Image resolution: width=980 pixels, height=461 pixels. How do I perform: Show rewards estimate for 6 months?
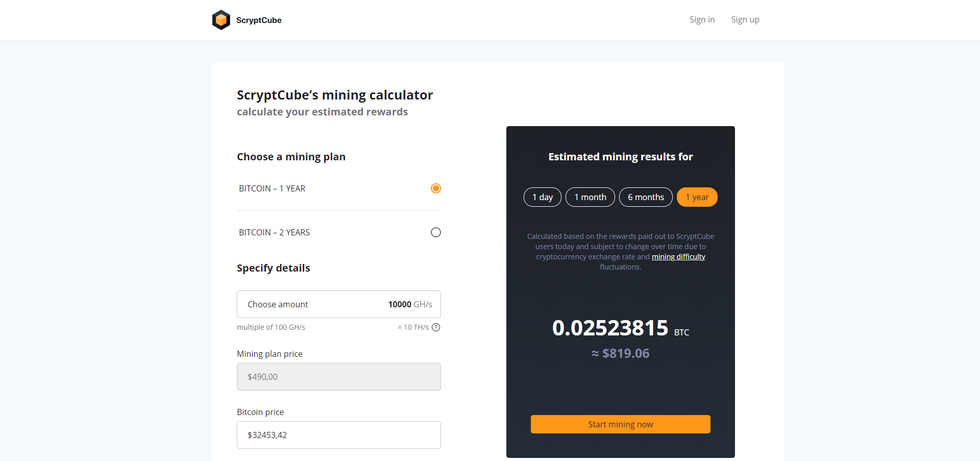pos(645,197)
